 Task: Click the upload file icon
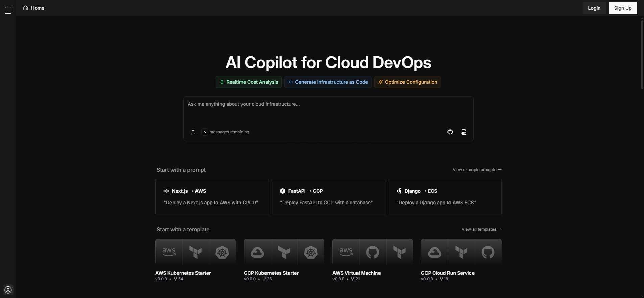tap(193, 132)
